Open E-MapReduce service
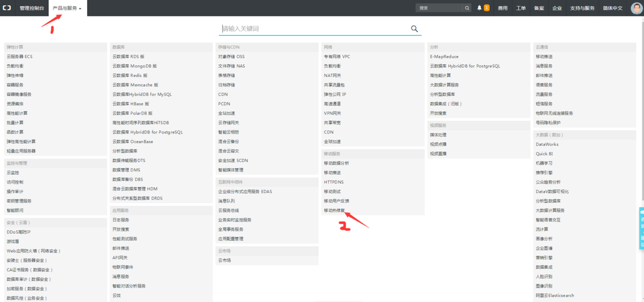The image size is (644, 302). coord(445,57)
